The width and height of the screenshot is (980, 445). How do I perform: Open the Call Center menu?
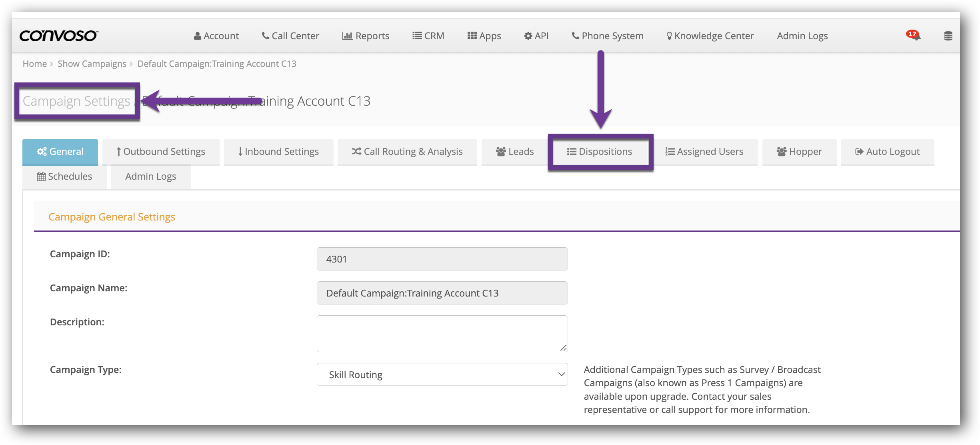coord(290,36)
